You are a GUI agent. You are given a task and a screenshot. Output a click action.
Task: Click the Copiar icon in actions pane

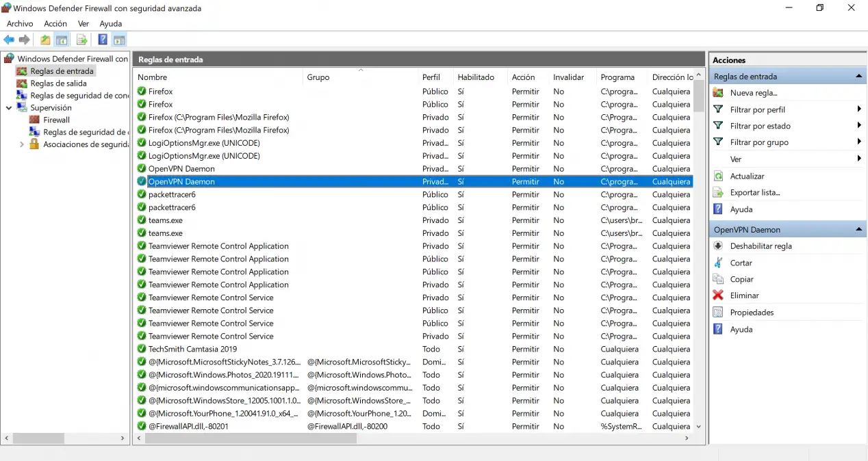tap(718, 279)
